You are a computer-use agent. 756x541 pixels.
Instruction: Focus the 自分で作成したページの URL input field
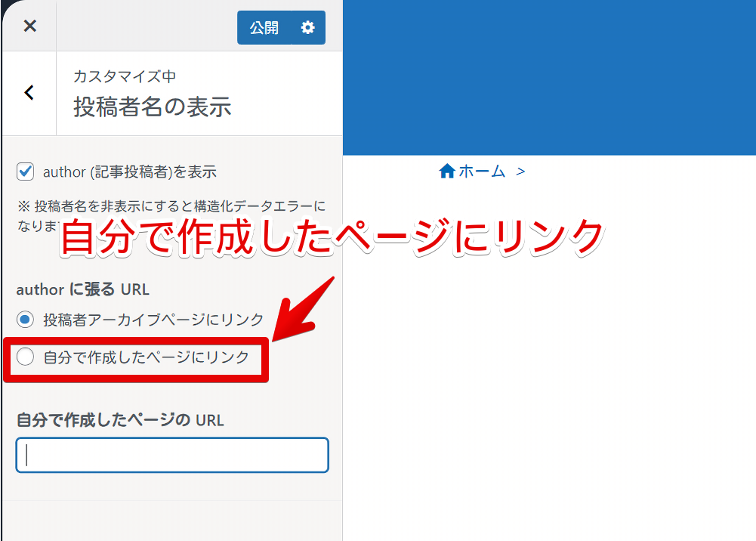(x=173, y=455)
